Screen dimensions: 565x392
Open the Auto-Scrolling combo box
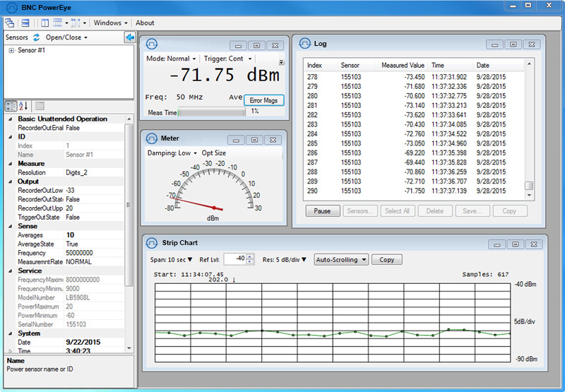click(341, 260)
